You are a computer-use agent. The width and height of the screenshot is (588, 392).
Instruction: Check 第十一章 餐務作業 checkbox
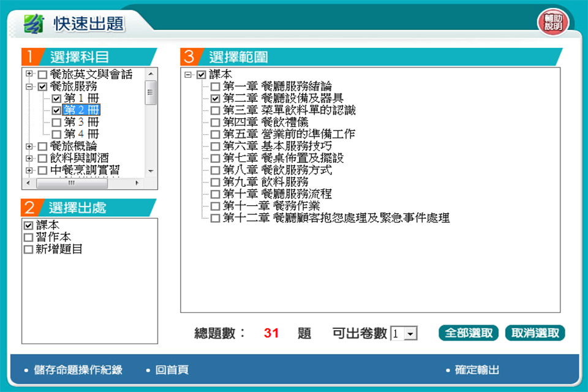tap(215, 206)
